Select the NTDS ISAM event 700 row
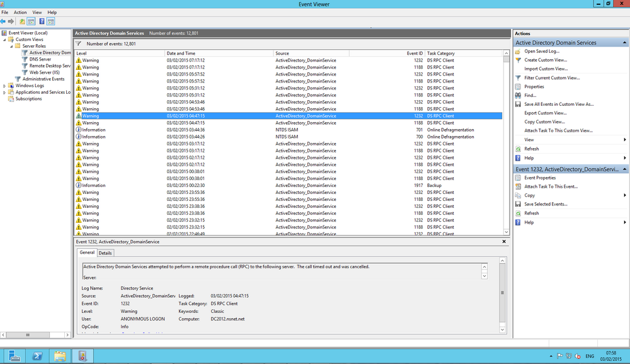 coord(289,137)
